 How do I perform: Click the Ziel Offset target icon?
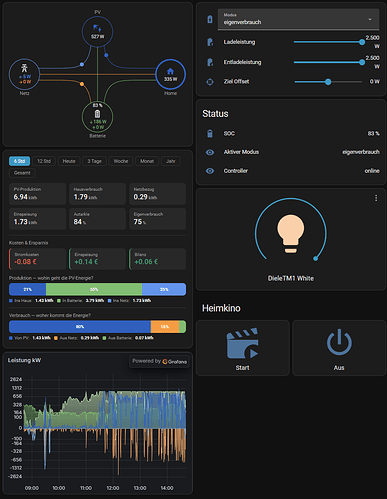point(210,82)
